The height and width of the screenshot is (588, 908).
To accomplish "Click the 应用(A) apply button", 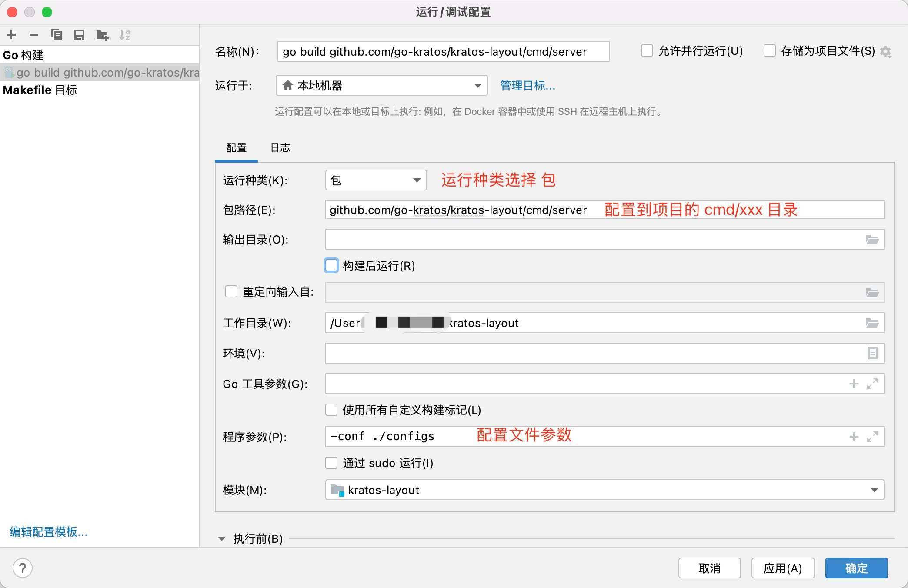I will coord(782,568).
